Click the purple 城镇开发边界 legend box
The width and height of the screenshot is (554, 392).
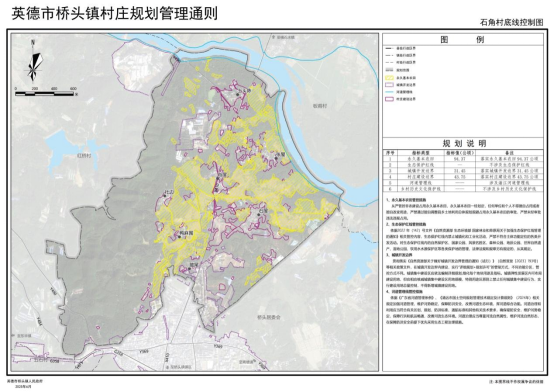389,85
